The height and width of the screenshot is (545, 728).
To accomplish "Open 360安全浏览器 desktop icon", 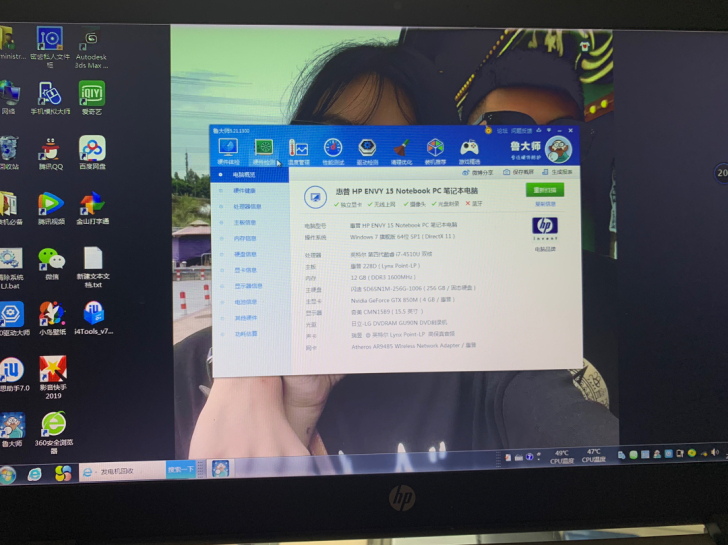I will [x=53, y=432].
